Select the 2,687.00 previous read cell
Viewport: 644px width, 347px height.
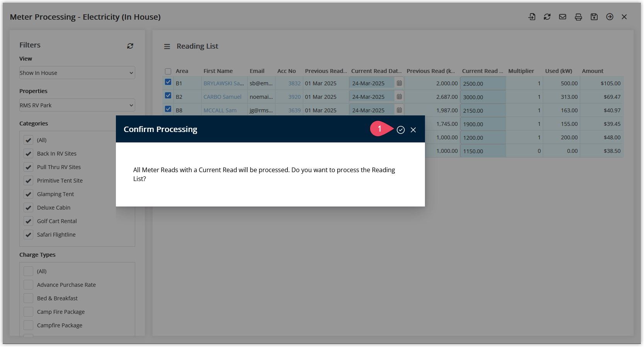click(432, 97)
